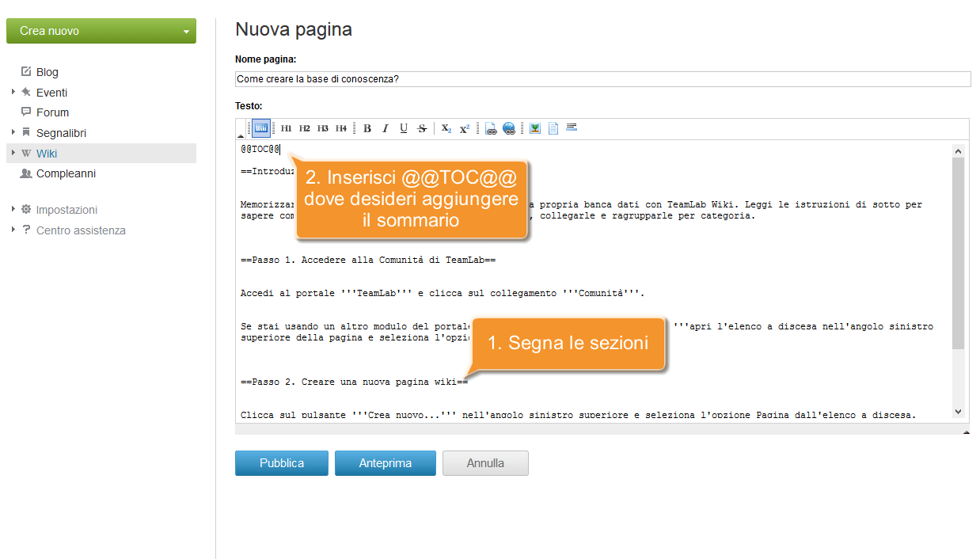The width and height of the screenshot is (980, 559).
Task: Open Forum in the sidebar
Action: pyautogui.click(x=52, y=112)
